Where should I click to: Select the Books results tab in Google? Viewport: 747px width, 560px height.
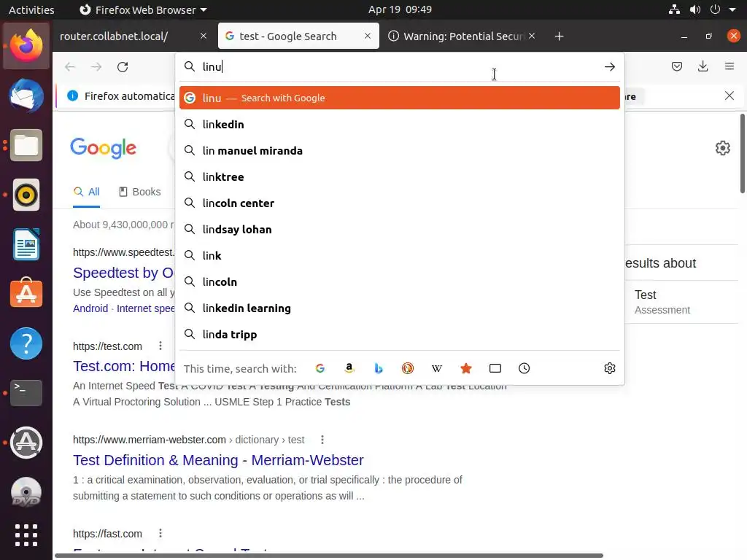139,192
